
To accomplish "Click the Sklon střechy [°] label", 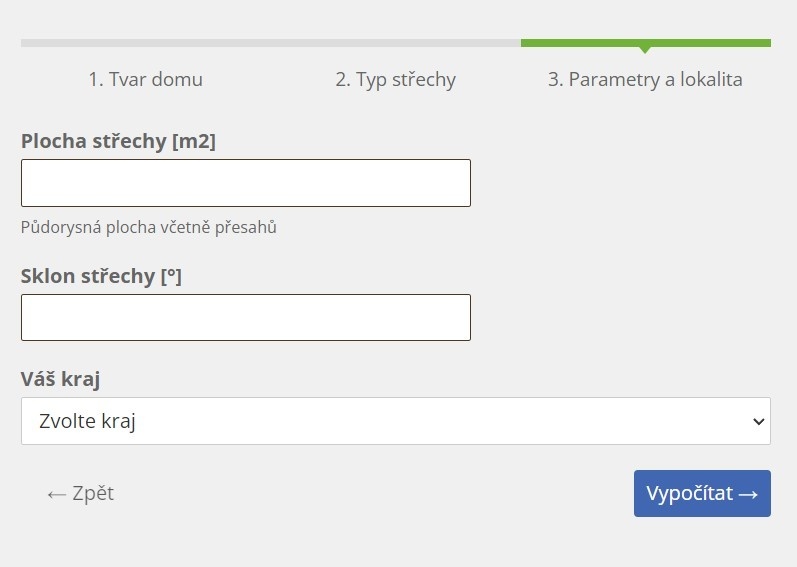I will 101,276.
